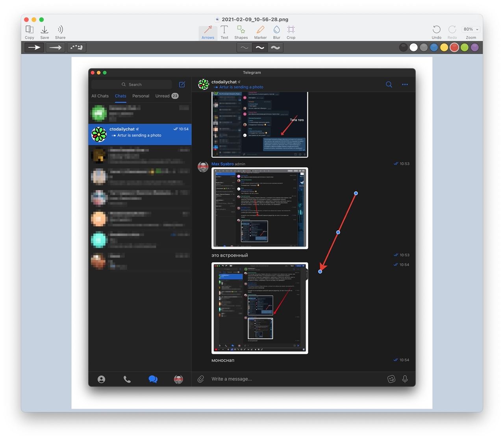Viewport: 504px width, 440px height.
Task: Click the compose new message icon in Telegram
Action: 182,84
